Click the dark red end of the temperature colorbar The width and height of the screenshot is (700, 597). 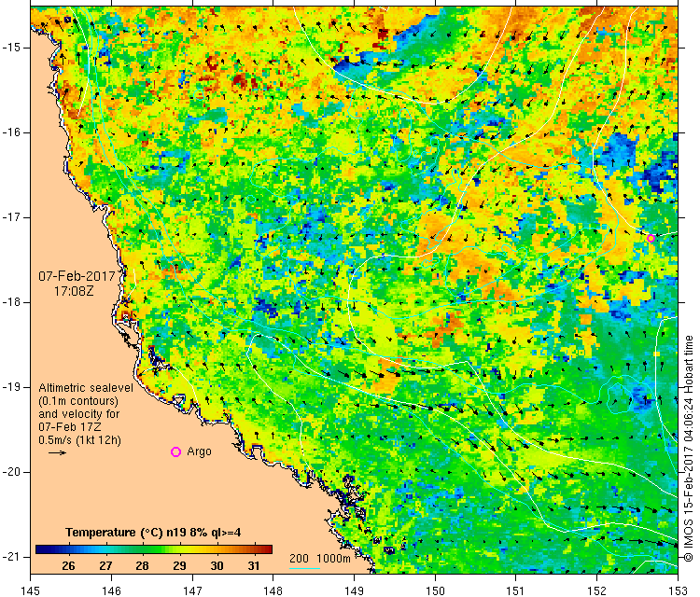[267, 549]
